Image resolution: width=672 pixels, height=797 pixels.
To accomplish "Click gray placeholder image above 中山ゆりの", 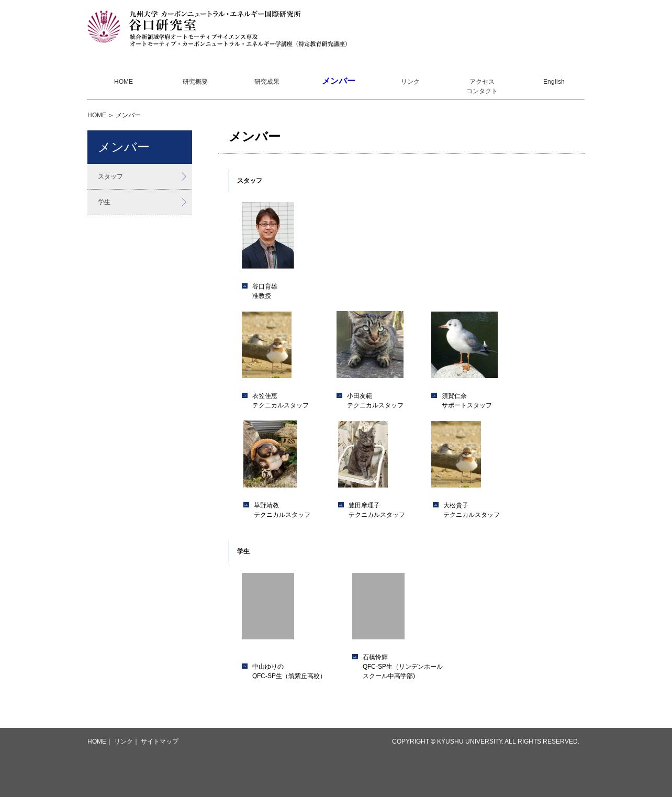I will point(268,606).
